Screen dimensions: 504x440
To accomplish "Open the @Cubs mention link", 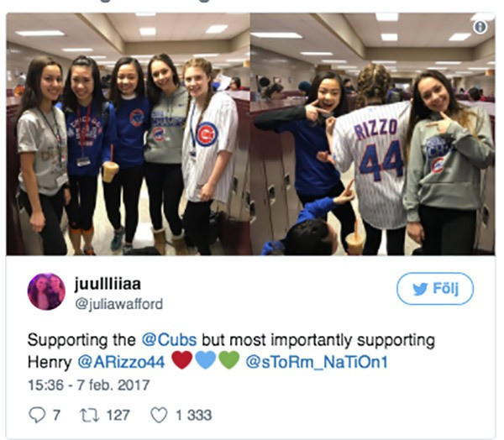I will click(169, 340).
